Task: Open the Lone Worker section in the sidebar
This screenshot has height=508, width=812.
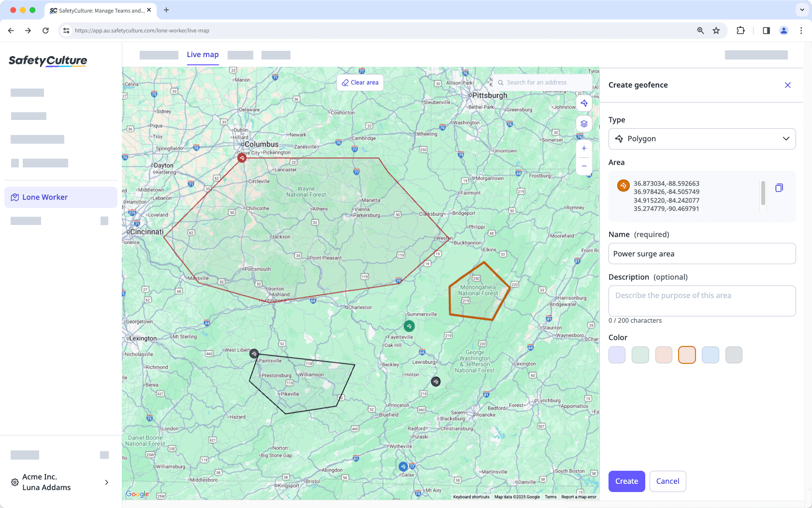Action: (44, 197)
